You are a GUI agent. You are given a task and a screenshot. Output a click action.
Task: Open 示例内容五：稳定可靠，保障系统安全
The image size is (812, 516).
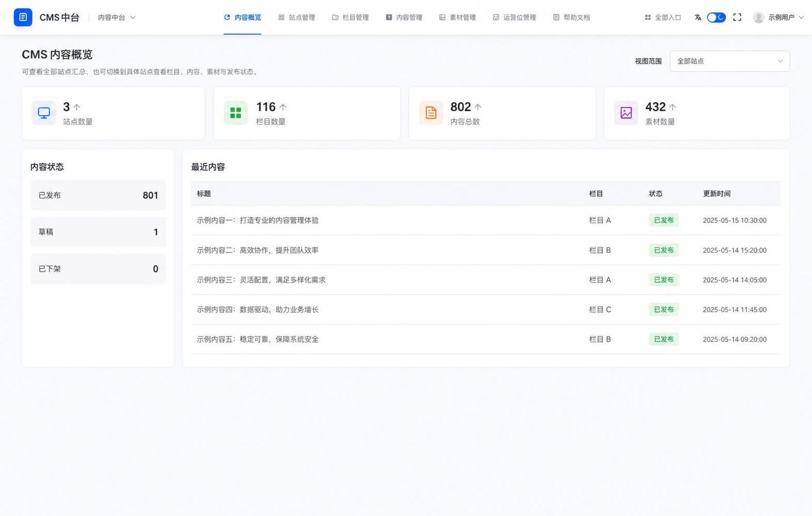258,340
